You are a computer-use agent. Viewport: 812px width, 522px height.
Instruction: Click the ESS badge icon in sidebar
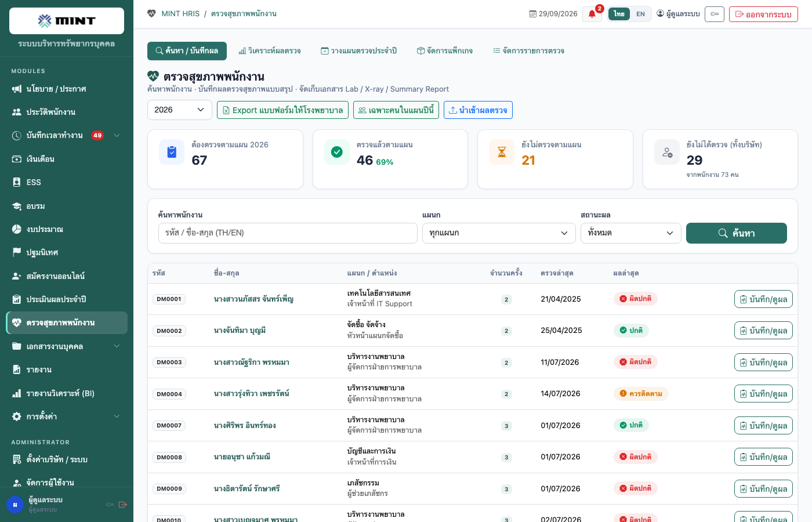click(17, 182)
